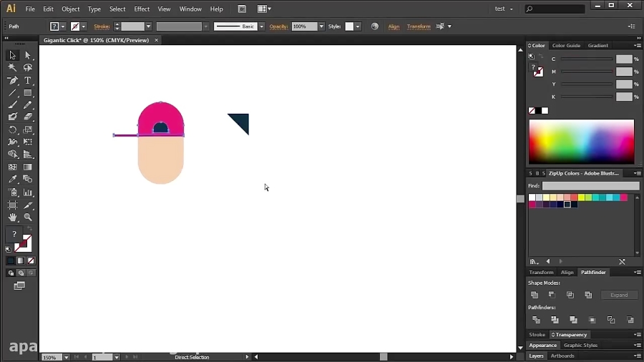Open the artboard number dropdown

[x=117, y=358]
